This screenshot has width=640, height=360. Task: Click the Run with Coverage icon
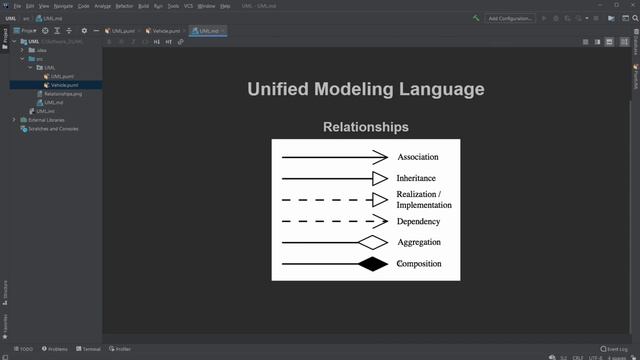567,18
